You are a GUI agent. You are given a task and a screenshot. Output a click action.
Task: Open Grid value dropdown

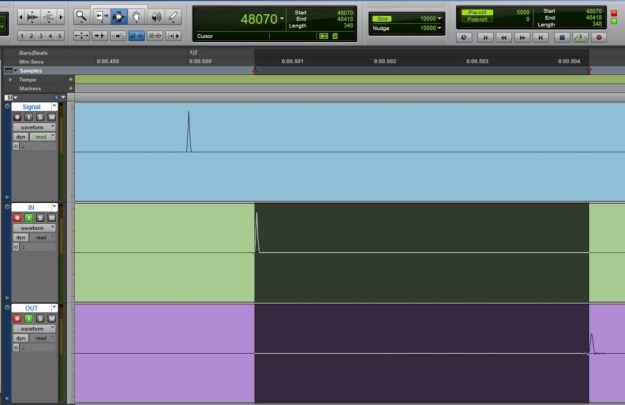tap(439, 18)
